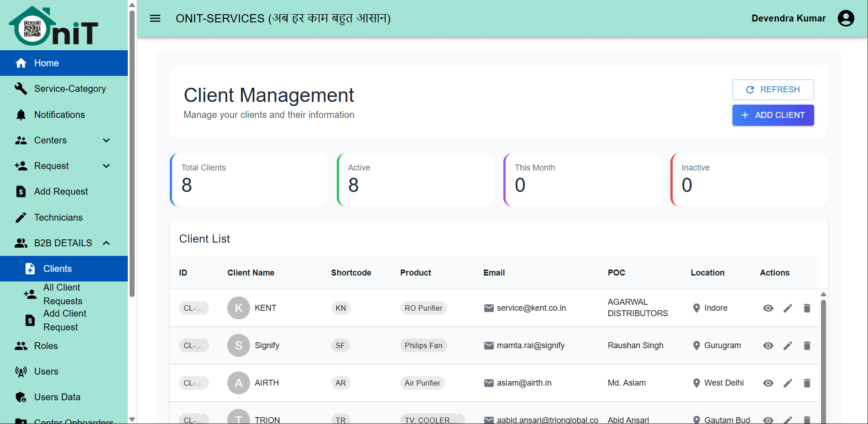Open the hamburger menu icon
Image resolution: width=868 pixels, height=424 pixels.
(x=155, y=18)
